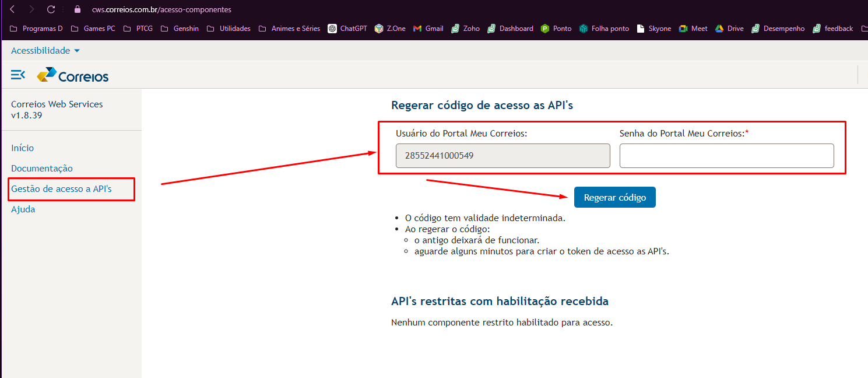The height and width of the screenshot is (378, 868).
Task: Open Documentação in sidebar
Action: pyautogui.click(x=42, y=169)
